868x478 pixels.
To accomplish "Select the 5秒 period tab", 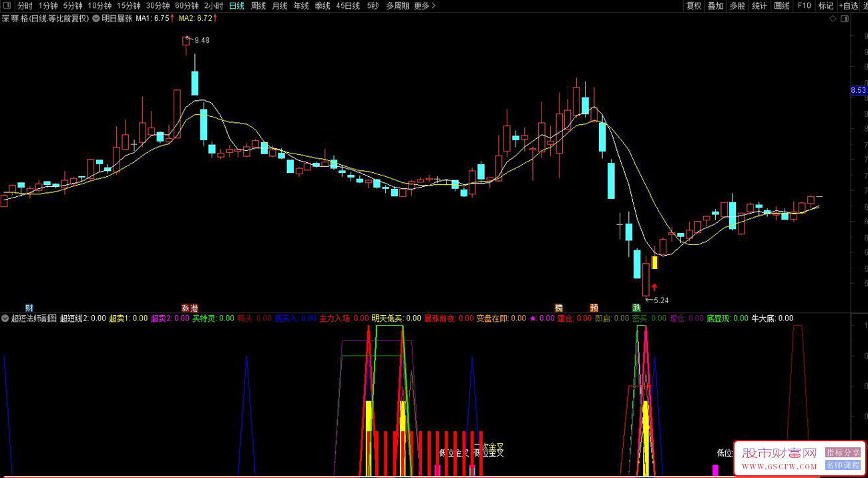I will (x=373, y=6).
